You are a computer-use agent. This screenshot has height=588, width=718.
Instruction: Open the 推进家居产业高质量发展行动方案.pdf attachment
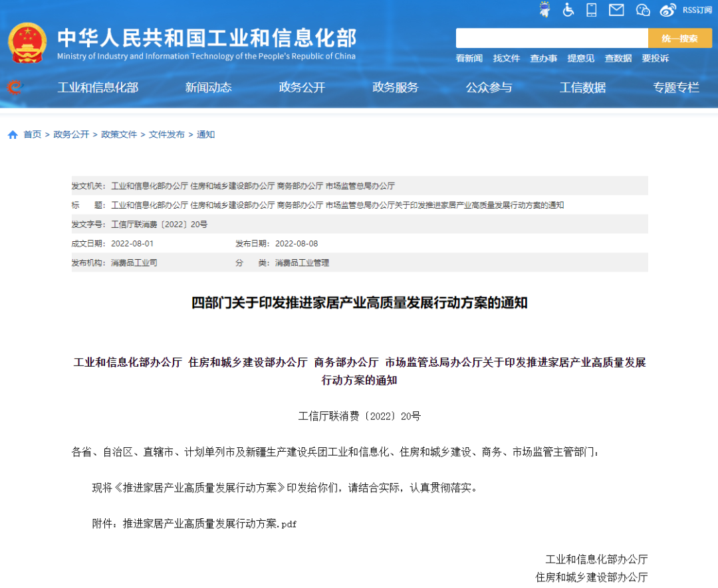(209, 524)
